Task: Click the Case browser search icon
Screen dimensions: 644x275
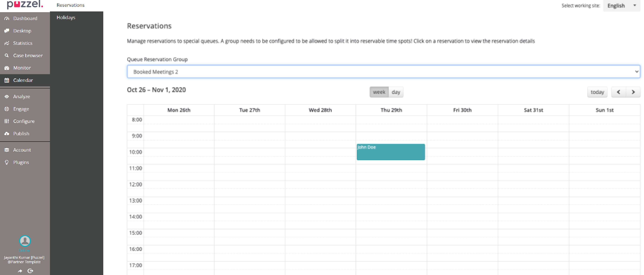Action: coord(7,56)
